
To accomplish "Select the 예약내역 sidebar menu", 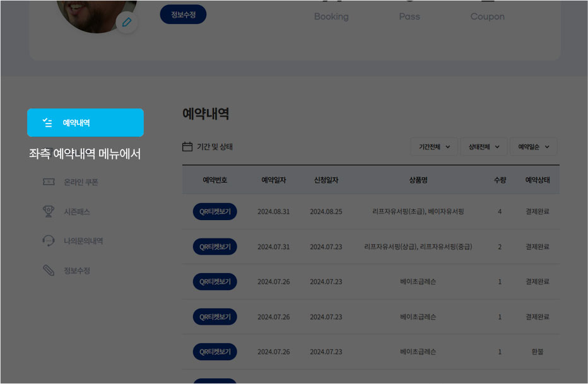I will click(85, 123).
